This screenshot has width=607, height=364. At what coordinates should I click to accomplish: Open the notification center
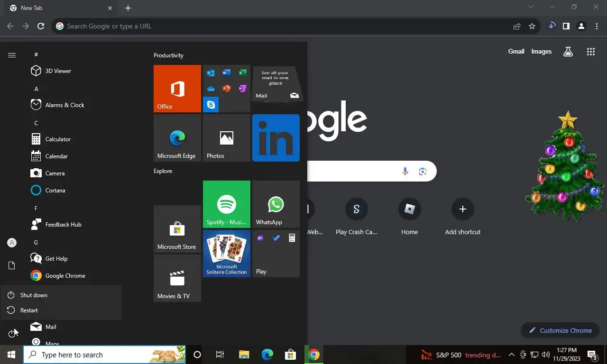coord(592,355)
